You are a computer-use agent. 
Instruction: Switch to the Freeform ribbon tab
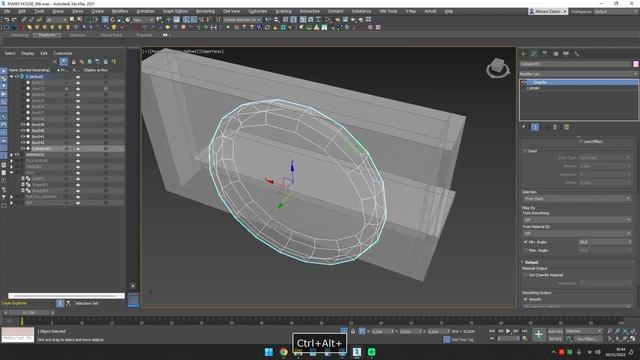click(47, 35)
